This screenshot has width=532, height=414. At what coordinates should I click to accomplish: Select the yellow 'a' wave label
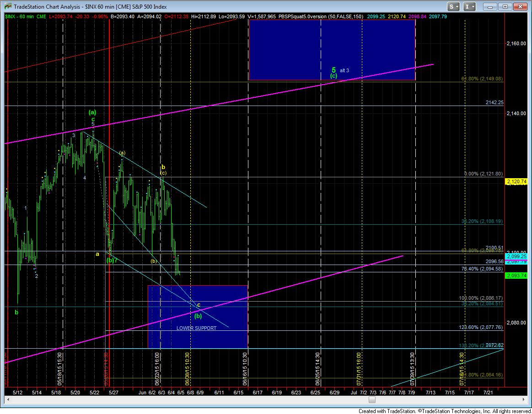coord(97,254)
